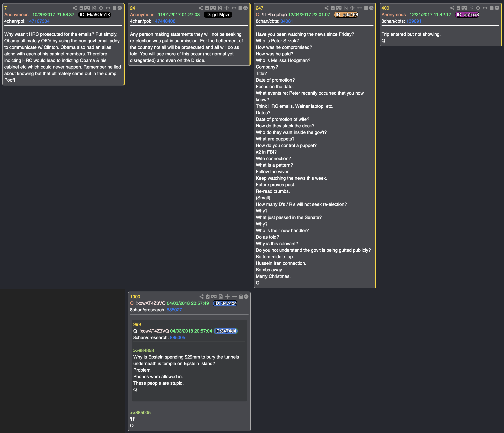Click clipboard icon on post 1000
The height and width of the screenshot is (433, 504).
click(241, 297)
